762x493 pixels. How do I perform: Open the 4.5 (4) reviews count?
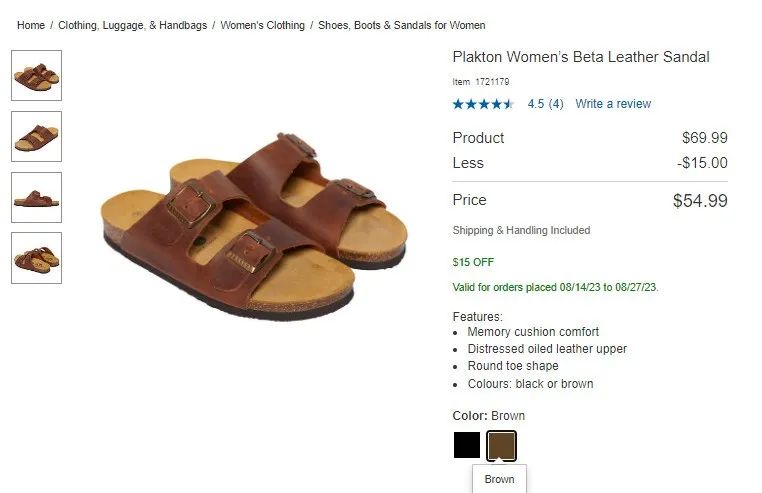point(545,104)
